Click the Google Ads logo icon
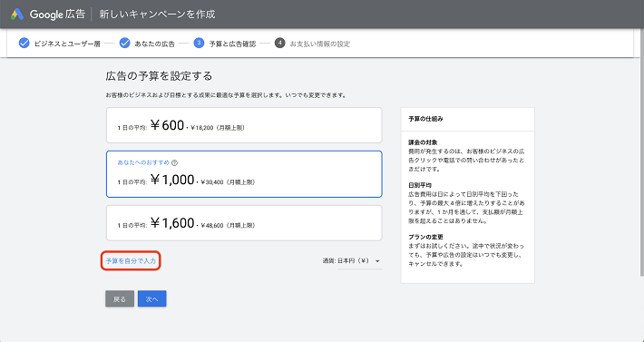 point(17,15)
